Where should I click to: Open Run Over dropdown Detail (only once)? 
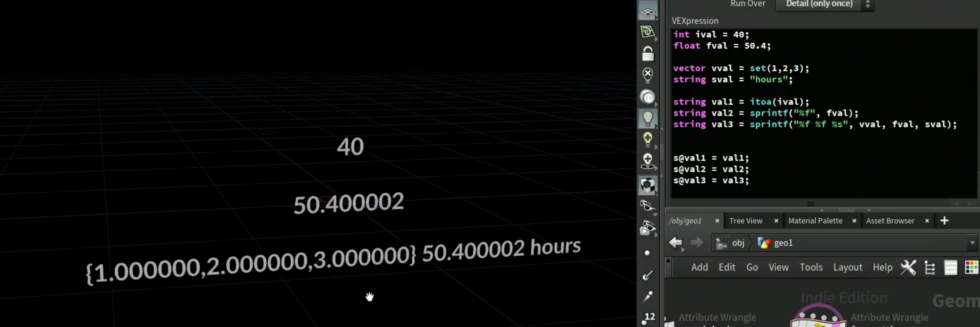click(x=825, y=4)
